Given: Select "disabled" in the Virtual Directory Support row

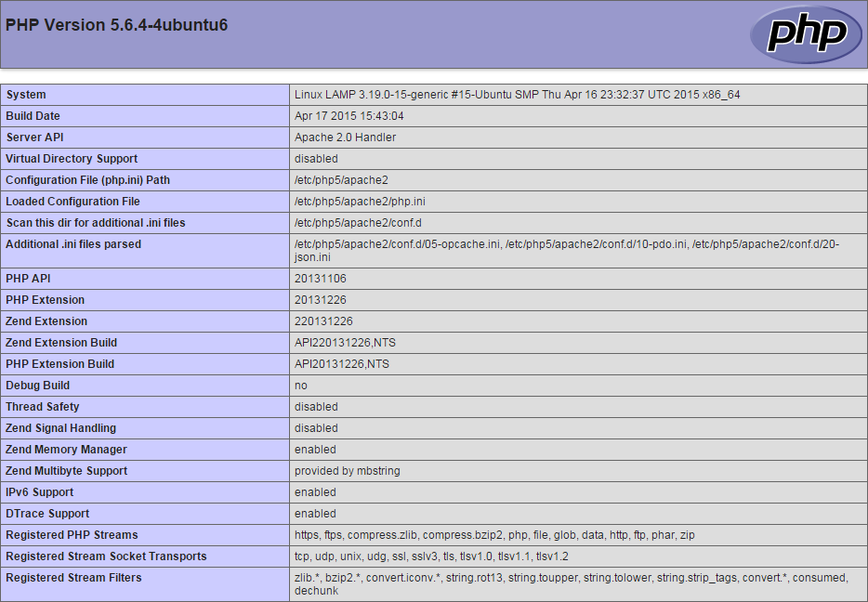Looking at the screenshot, I should pyautogui.click(x=316, y=159).
